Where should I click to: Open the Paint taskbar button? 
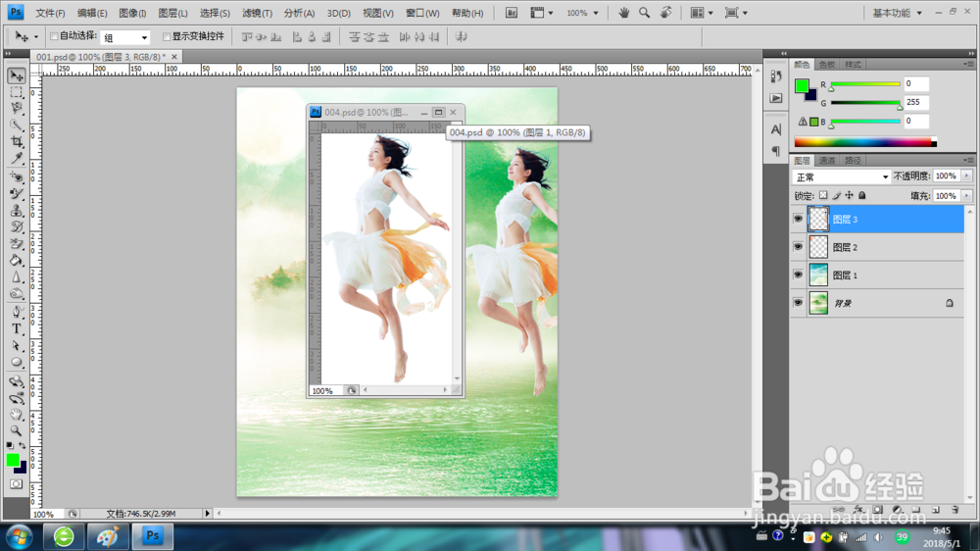(x=108, y=536)
